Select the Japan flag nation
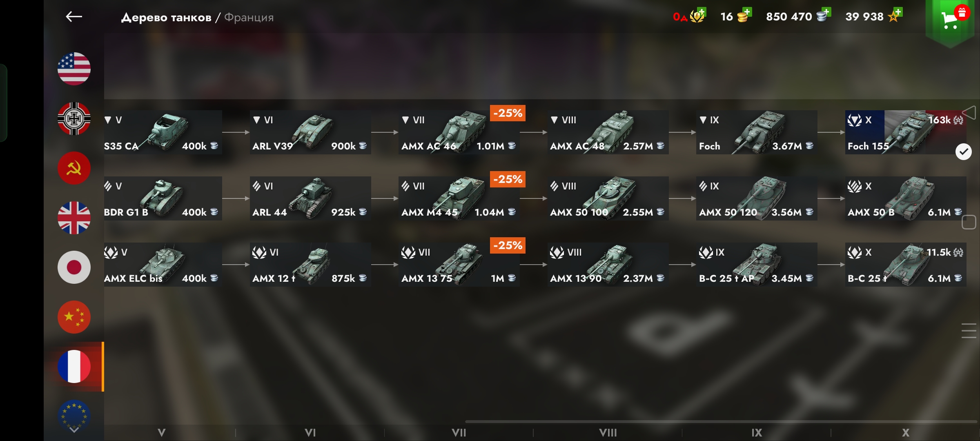 click(74, 267)
